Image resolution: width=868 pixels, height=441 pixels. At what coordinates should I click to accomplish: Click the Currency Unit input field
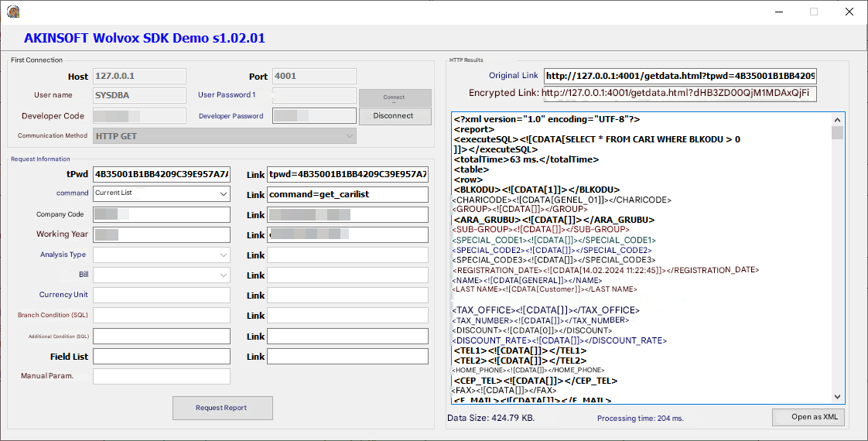pos(162,295)
